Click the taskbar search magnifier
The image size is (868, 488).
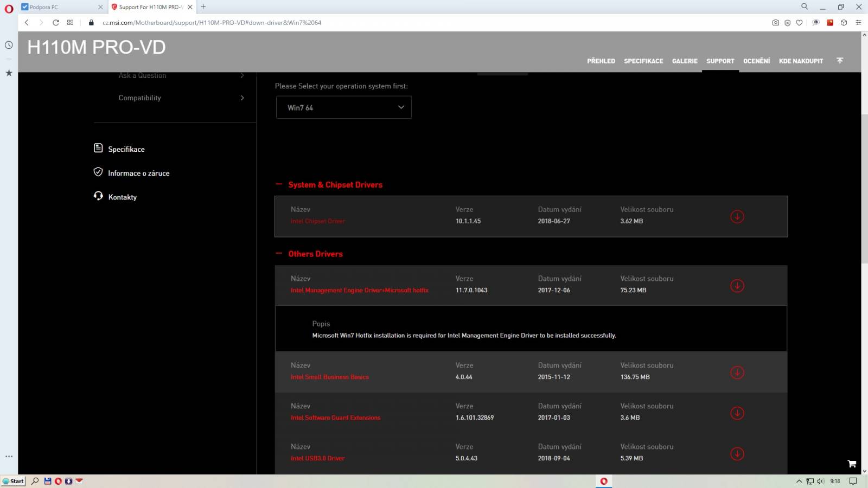(x=35, y=481)
